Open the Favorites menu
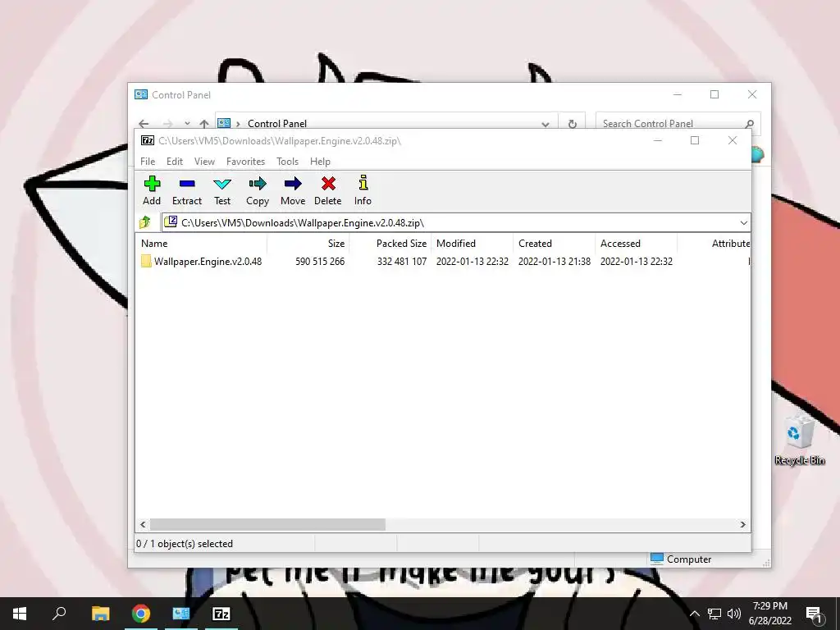This screenshot has width=840, height=630. click(245, 162)
